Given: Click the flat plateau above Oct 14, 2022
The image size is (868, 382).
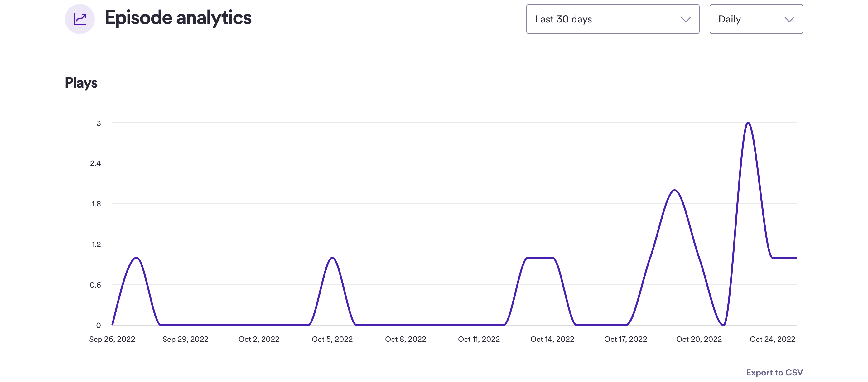Looking at the screenshot, I should point(540,258).
